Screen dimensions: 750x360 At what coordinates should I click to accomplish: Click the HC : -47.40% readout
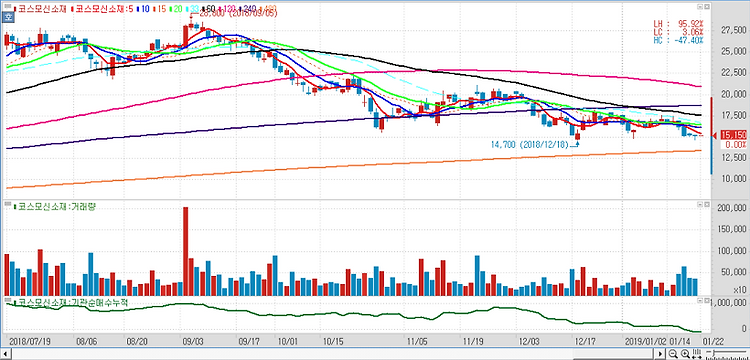point(678,40)
